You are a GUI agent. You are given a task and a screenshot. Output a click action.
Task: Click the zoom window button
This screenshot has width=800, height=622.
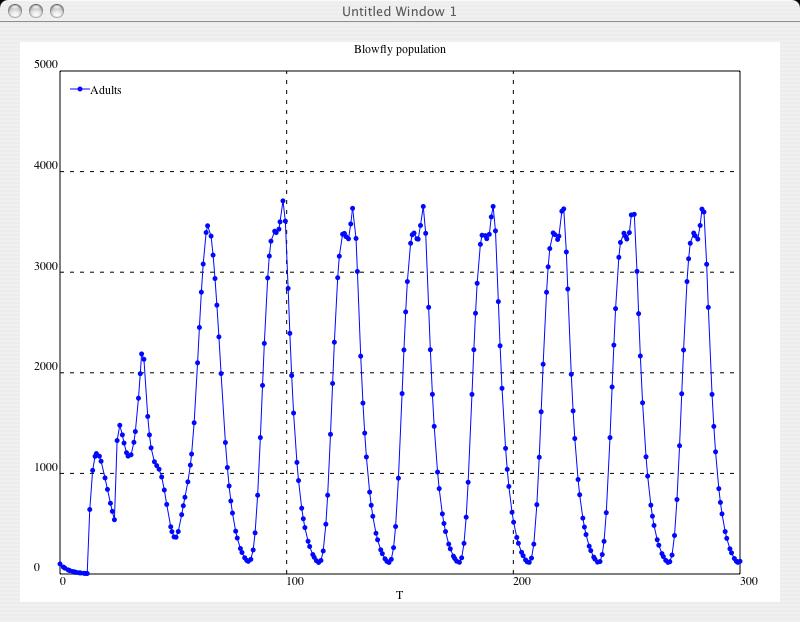coord(57,11)
